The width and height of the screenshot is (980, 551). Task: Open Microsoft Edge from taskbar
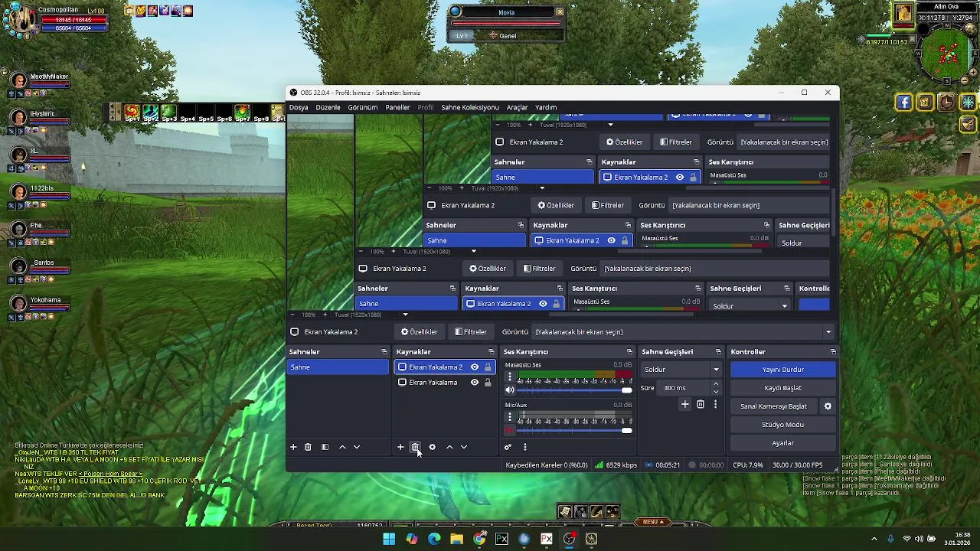434,539
